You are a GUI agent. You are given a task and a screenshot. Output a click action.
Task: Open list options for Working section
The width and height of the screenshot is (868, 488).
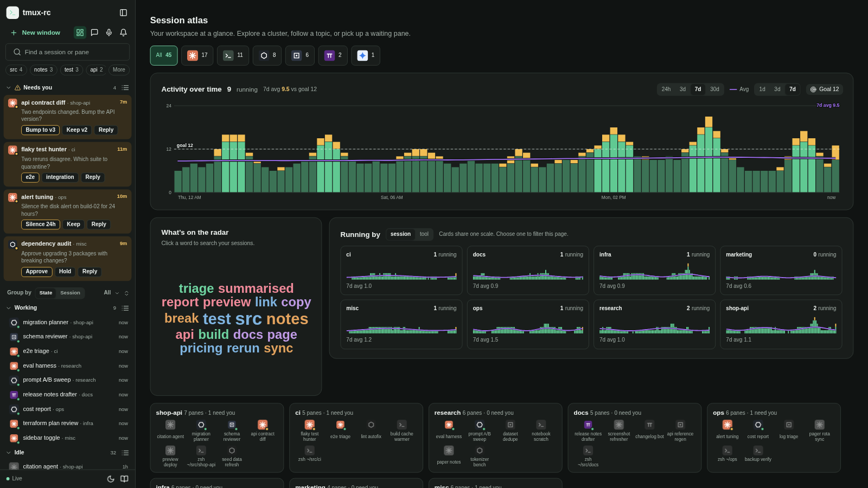tap(125, 308)
